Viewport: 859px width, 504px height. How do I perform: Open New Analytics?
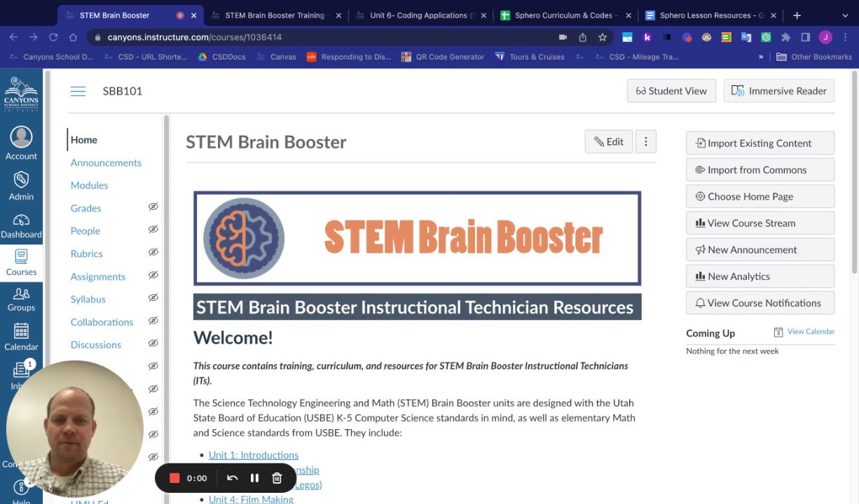(760, 276)
